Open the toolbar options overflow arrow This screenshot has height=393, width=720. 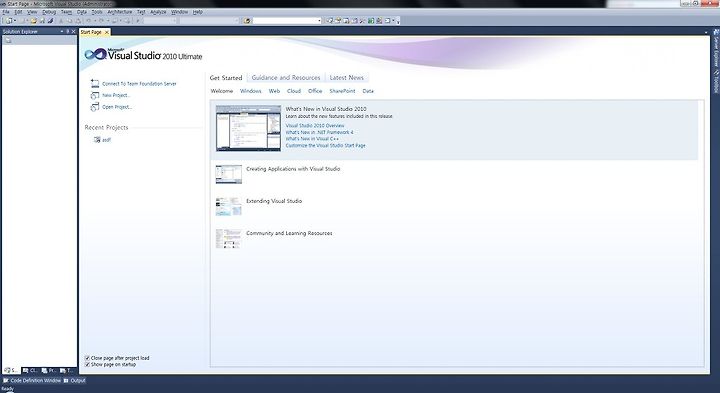pos(398,21)
